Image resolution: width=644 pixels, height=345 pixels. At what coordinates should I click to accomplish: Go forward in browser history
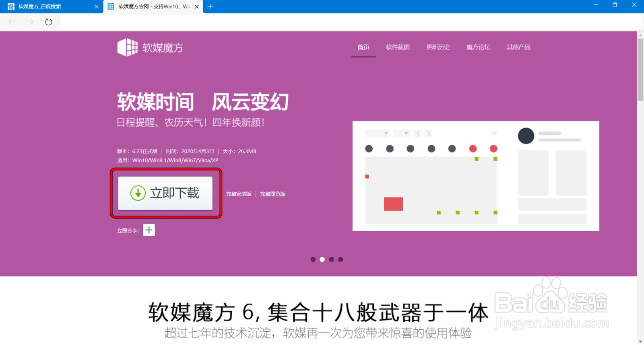click(30, 22)
